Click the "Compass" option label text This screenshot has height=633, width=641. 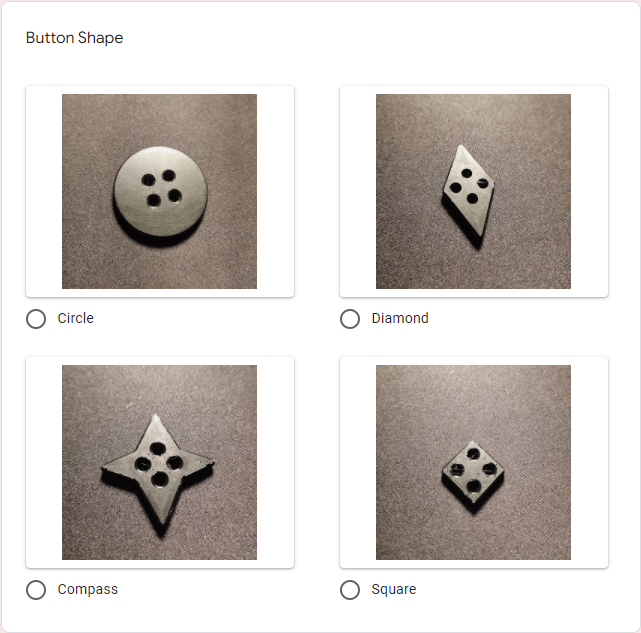pyautogui.click(x=87, y=589)
